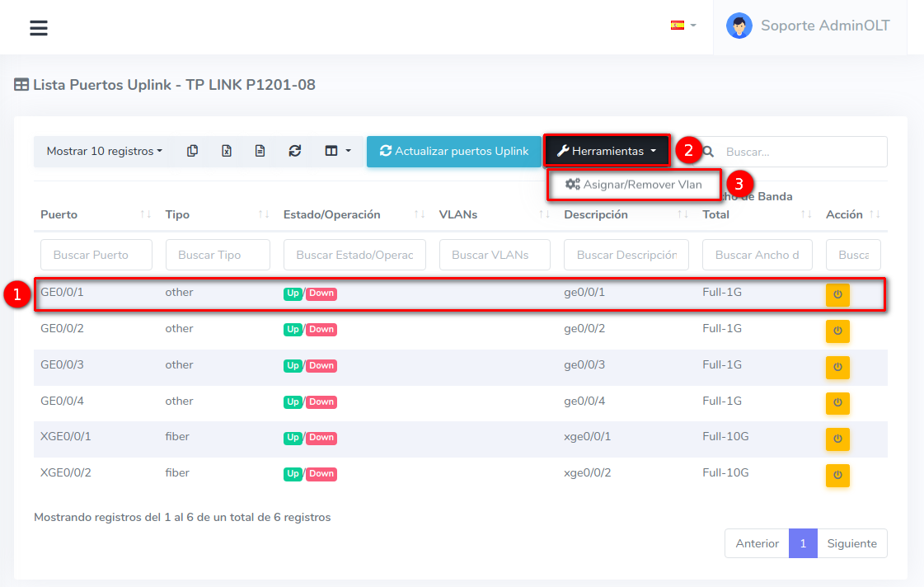Open the Spanish flag language selector
The width and height of the screenshot is (924, 587).
[x=682, y=26]
